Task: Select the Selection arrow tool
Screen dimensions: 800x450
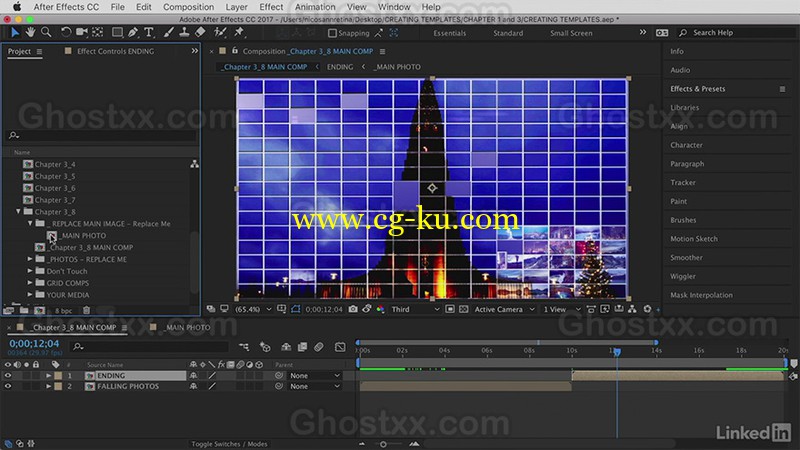Action: pyautogui.click(x=15, y=33)
